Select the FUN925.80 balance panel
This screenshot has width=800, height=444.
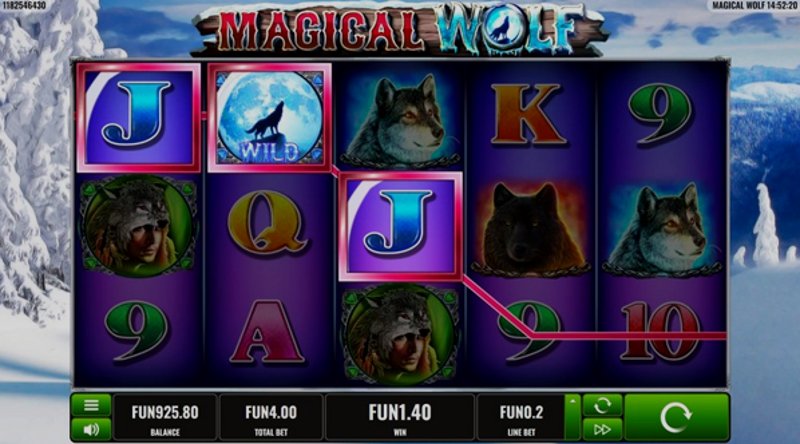(x=165, y=417)
